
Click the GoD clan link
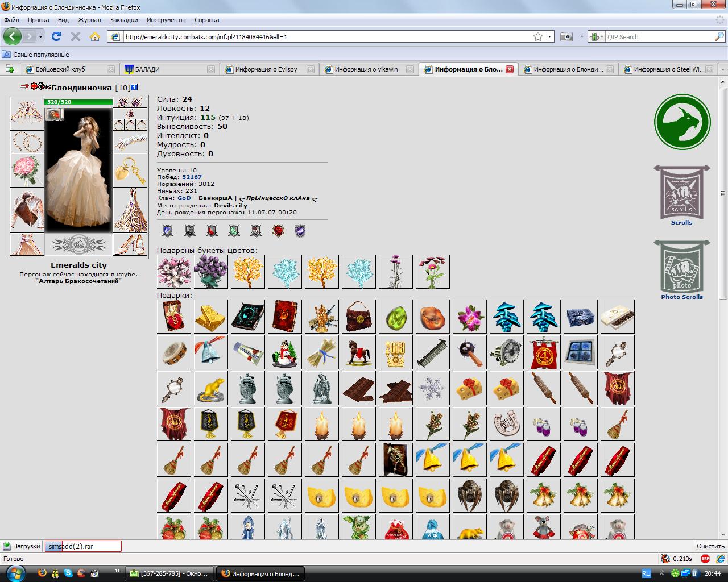pos(184,198)
